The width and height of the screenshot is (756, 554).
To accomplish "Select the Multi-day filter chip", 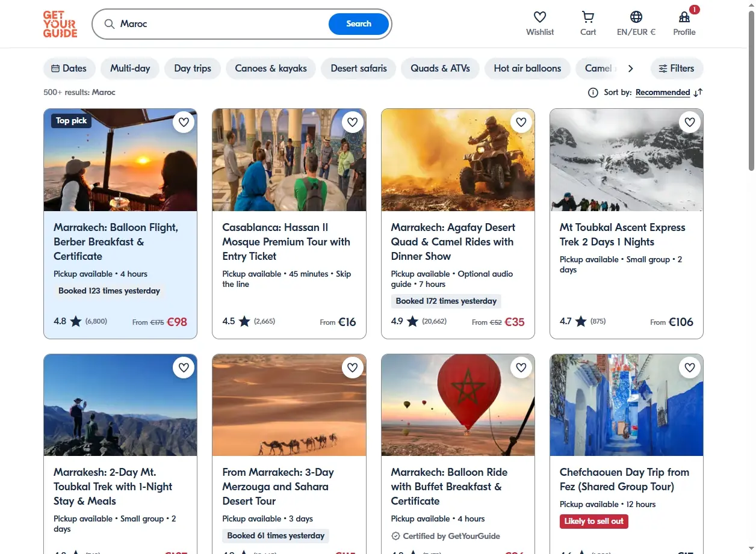I will click(130, 69).
